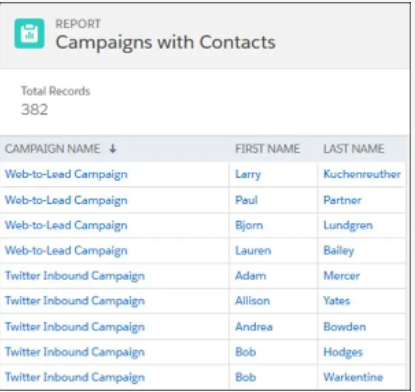
Task: Sort by the Campaign Name column header
Action: tap(52, 149)
